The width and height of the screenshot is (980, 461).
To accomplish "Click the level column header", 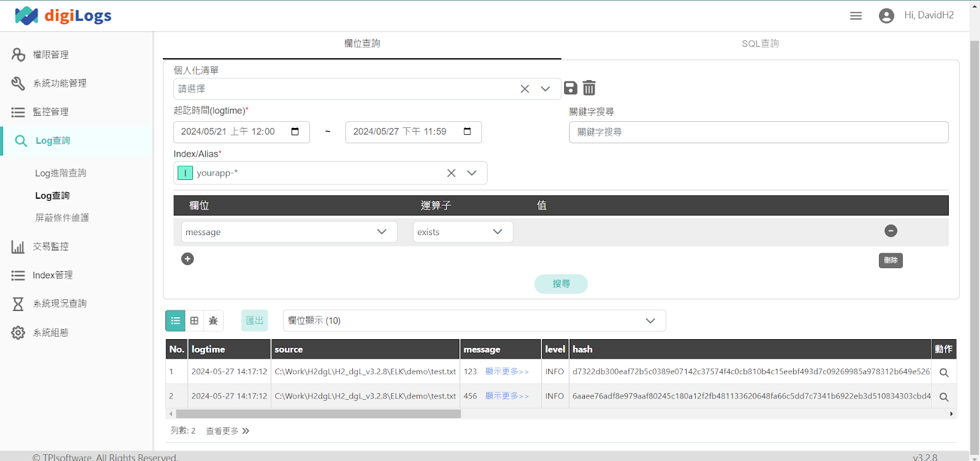I will tap(555, 350).
